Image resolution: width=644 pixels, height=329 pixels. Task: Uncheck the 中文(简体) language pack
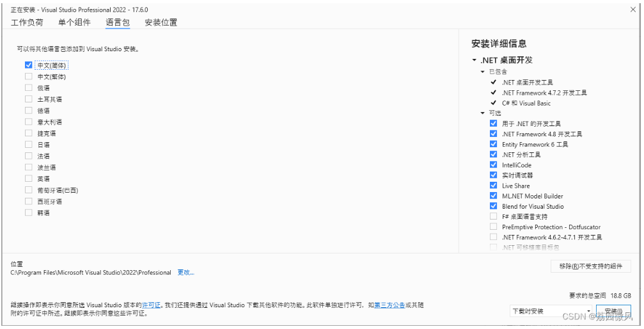28,65
